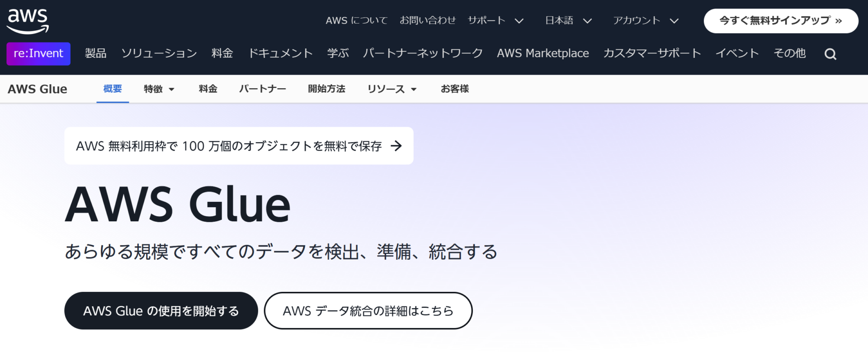The width and height of the screenshot is (868, 353).
Task: Open the ドキュメント menu
Action: point(280,53)
